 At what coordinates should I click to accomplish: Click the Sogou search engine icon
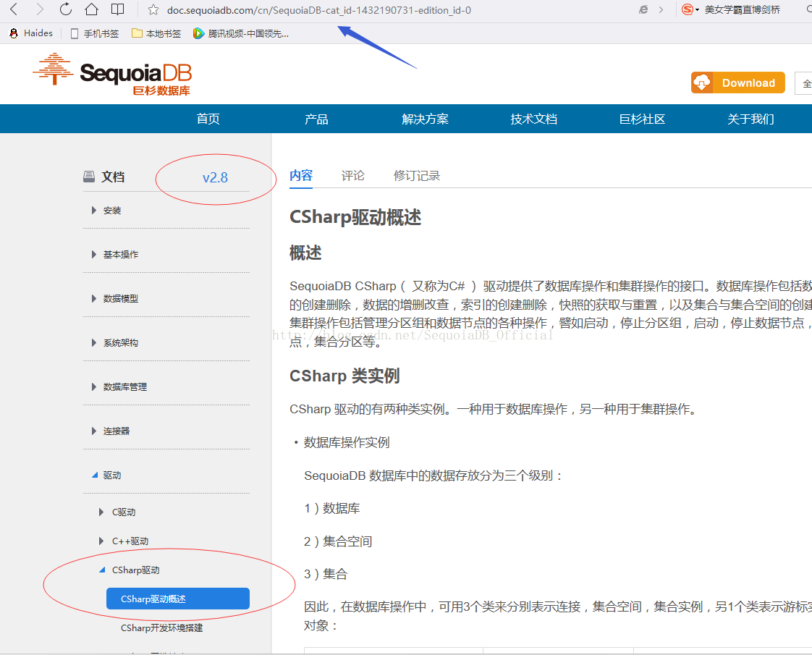pyautogui.click(x=688, y=9)
